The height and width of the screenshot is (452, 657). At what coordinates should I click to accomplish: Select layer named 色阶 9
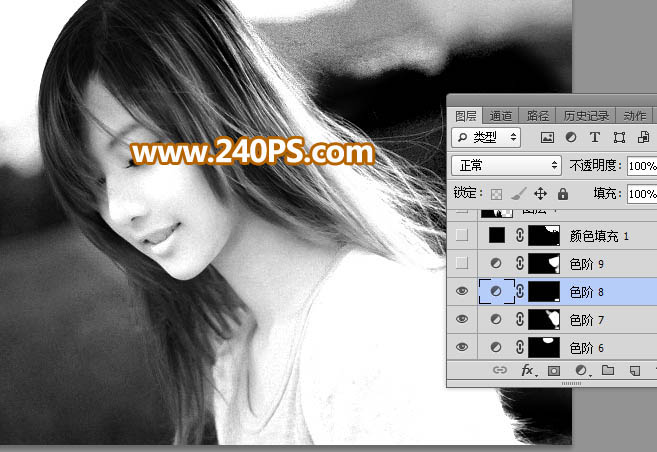pyautogui.click(x=587, y=264)
